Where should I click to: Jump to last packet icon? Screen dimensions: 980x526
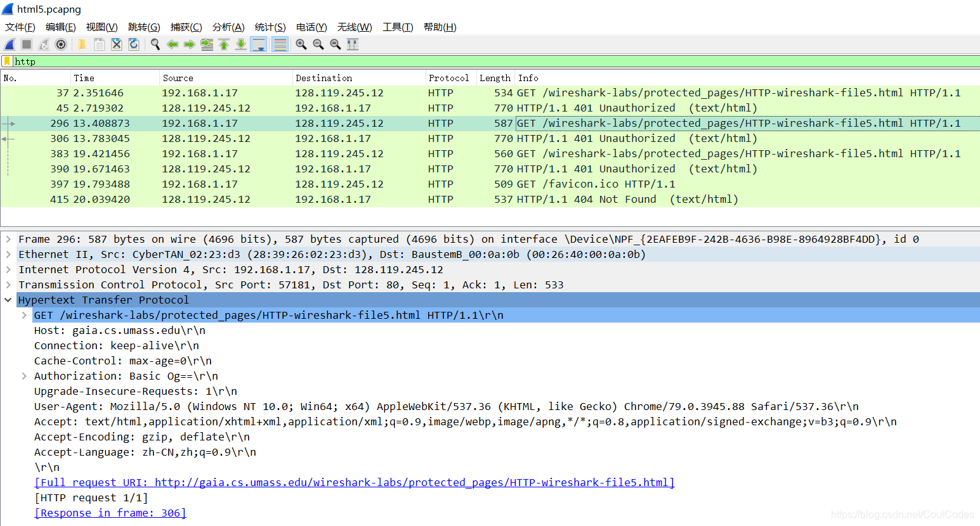tap(241, 44)
